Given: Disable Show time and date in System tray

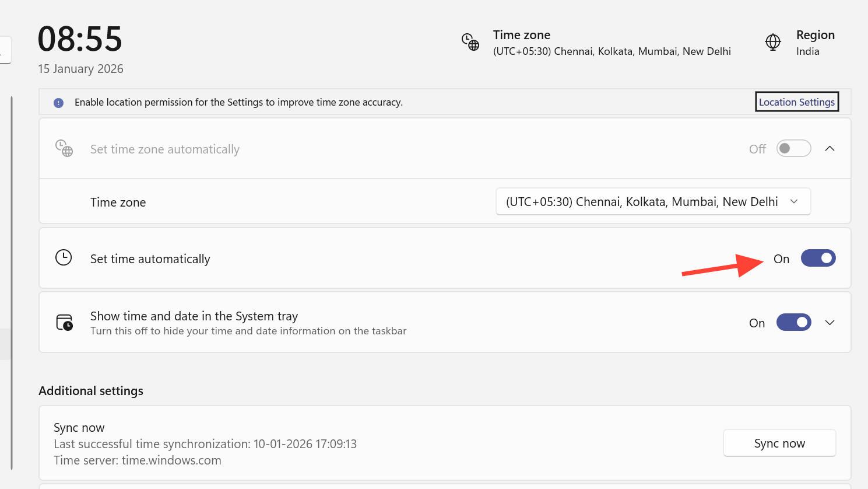Looking at the screenshot, I should (x=793, y=322).
